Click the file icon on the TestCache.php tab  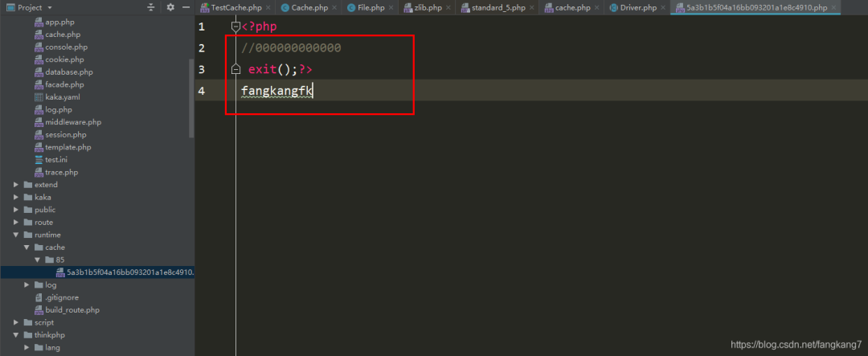click(204, 8)
